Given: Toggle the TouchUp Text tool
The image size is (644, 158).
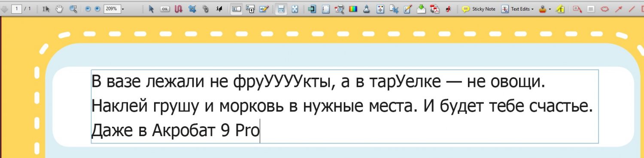Looking at the screenshot, I should coord(236,9).
